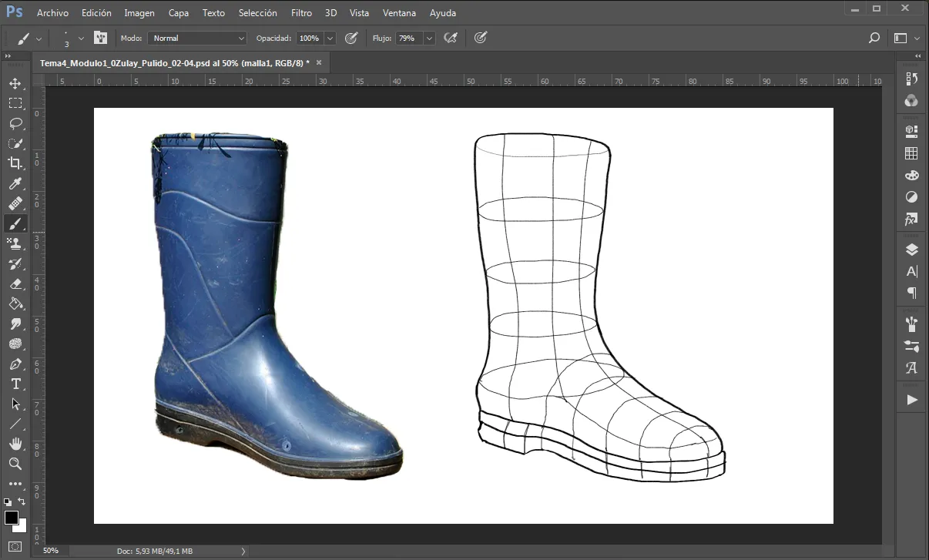Open the Libraries panel icon
The width and height of the screenshot is (929, 560).
pyautogui.click(x=912, y=131)
